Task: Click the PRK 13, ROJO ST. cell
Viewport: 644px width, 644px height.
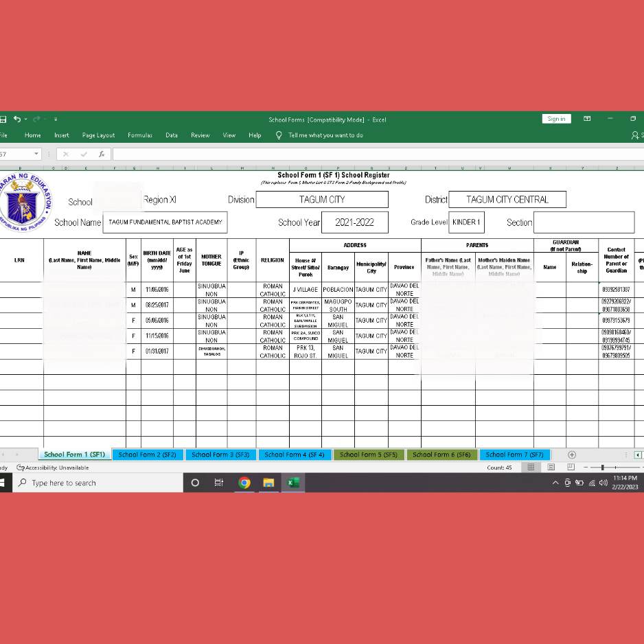Action: click(305, 352)
